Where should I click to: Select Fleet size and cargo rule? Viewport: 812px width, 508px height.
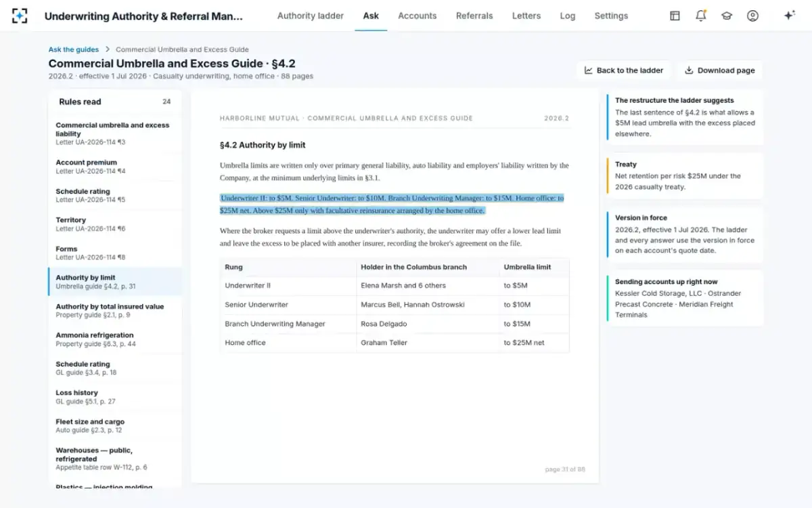pos(114,426)
